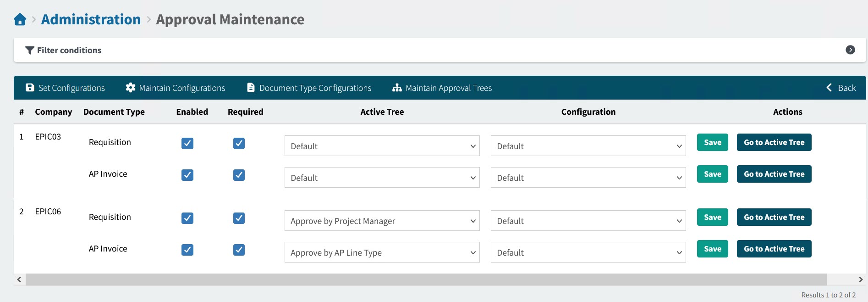Toggle Enabled for EPIC06 AP Invoice
868x302 pixels.
[x=187, y=250]
